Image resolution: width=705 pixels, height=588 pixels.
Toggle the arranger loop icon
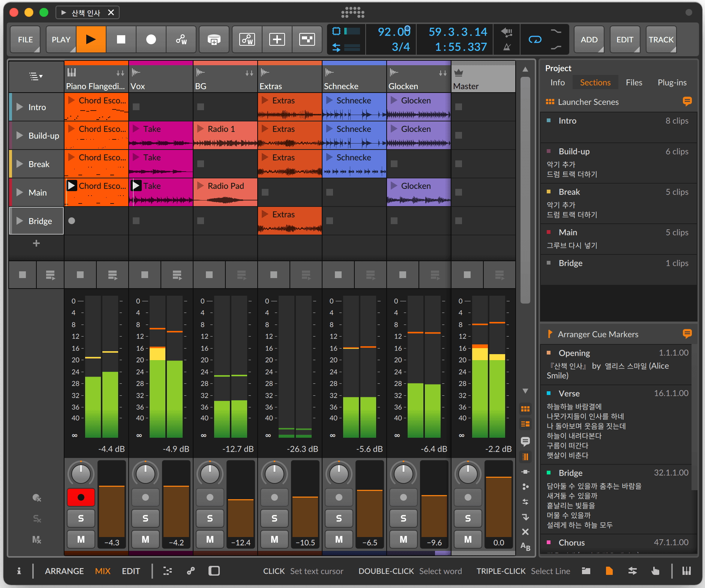tap(535, 39)
